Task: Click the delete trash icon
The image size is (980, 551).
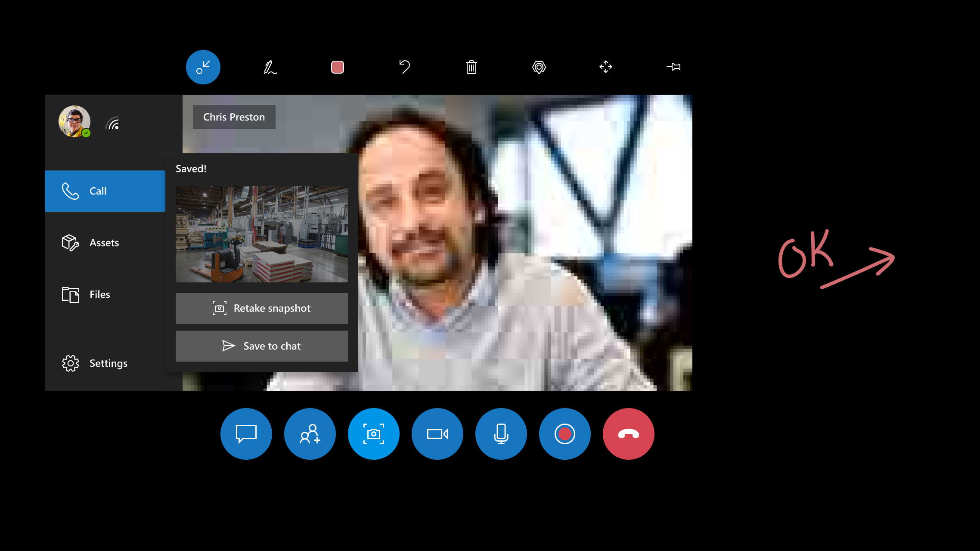Action: point(471,67)
